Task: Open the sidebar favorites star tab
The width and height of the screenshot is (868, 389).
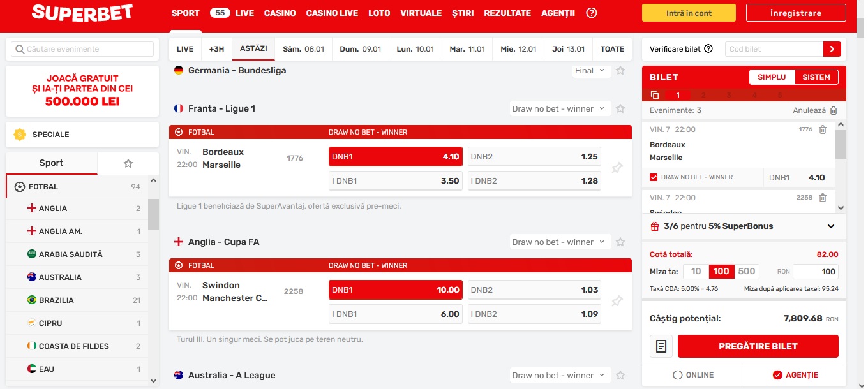Action: 128,163
